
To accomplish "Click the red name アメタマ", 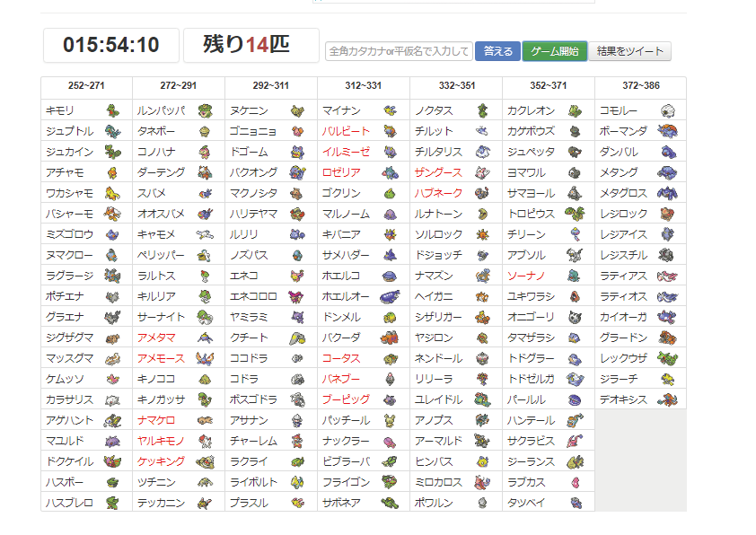I will (x=155, y=338).
